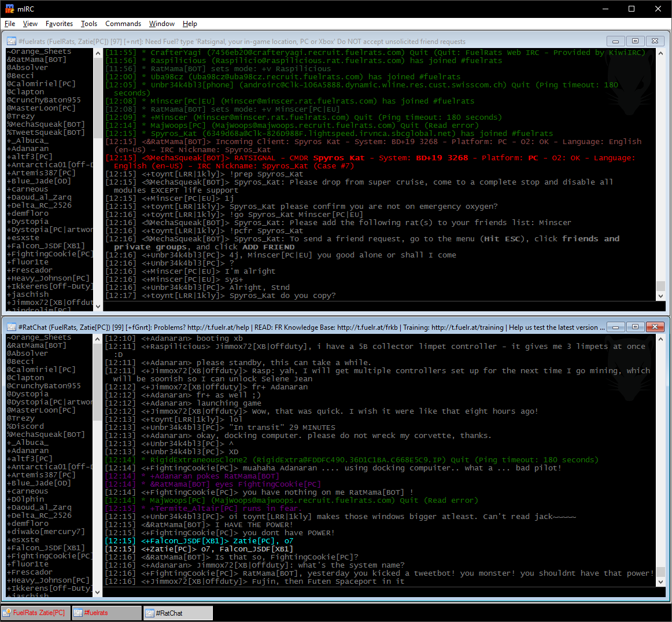The height and width of the screenshot is (622, 672).
Task: Click the #RatChat window title bar topic
Action: coord(312,327)
